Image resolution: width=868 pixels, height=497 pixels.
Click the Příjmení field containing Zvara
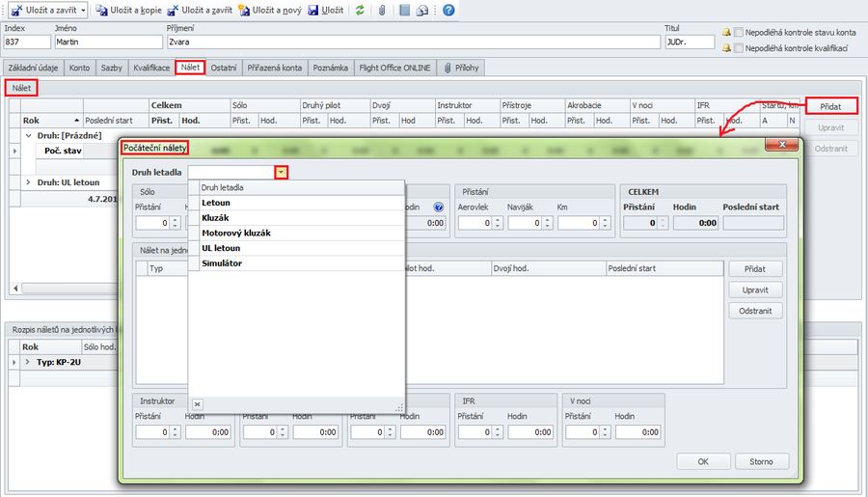413,42
